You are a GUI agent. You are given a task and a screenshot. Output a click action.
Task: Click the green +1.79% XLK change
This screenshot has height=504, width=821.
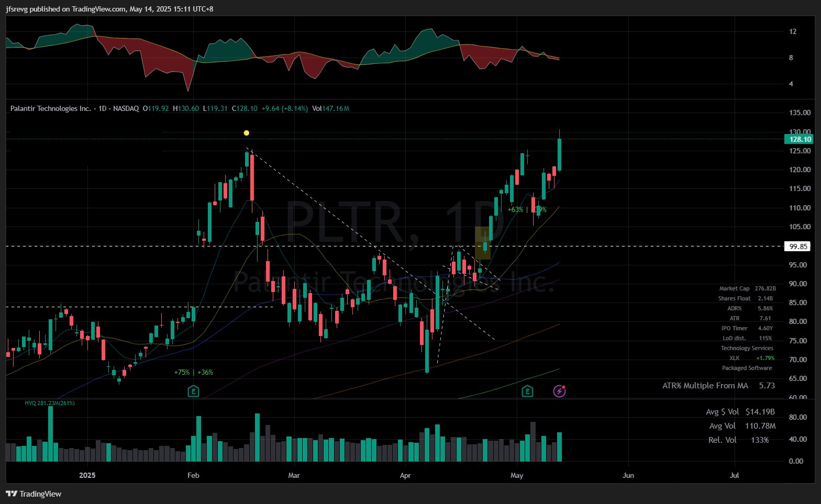765,358
